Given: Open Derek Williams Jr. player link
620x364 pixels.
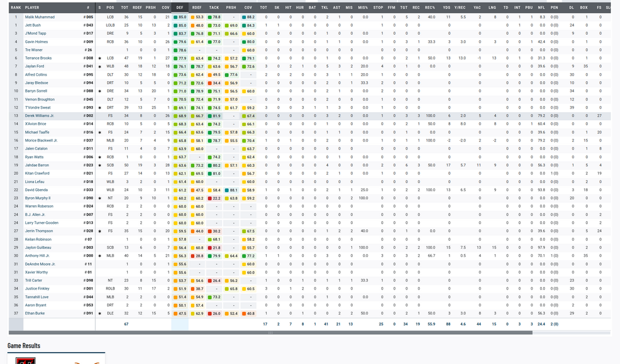Looking at the screenshot, I should click(x=39, y=115).
